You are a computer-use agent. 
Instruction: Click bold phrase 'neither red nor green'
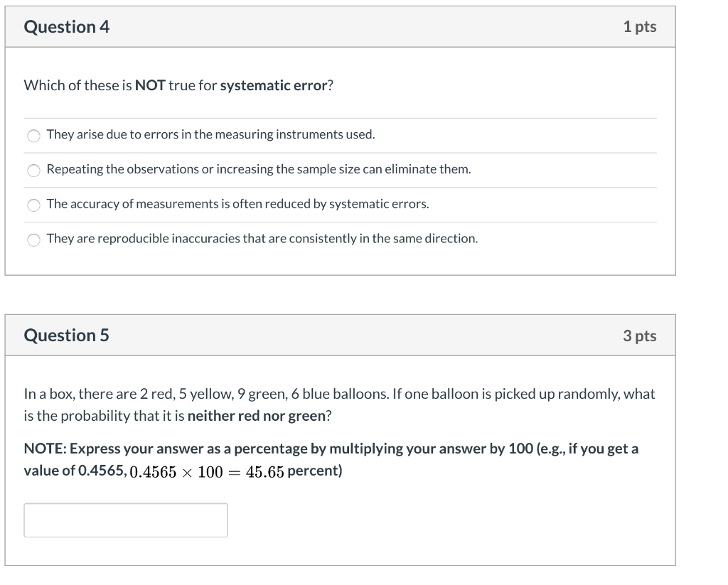(256, 416)
